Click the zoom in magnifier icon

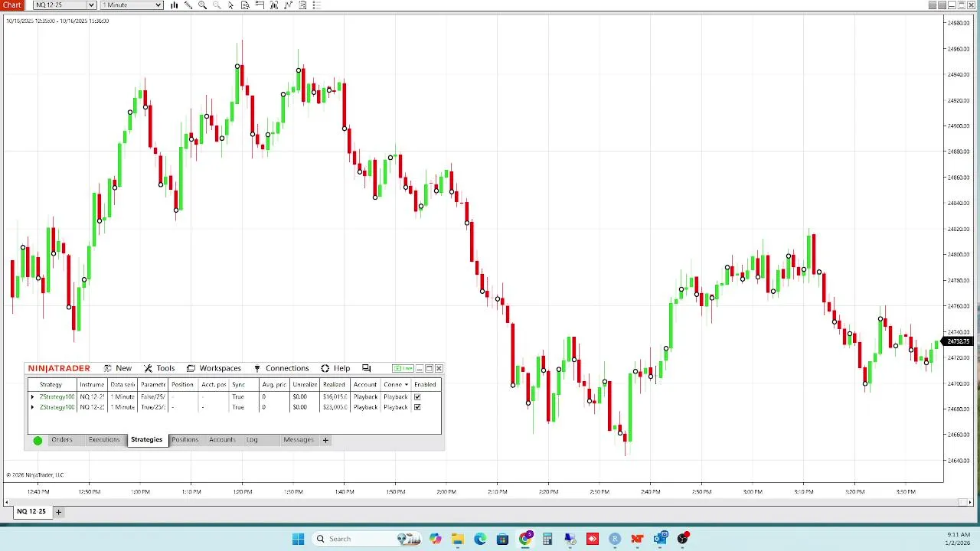point(203,5)
